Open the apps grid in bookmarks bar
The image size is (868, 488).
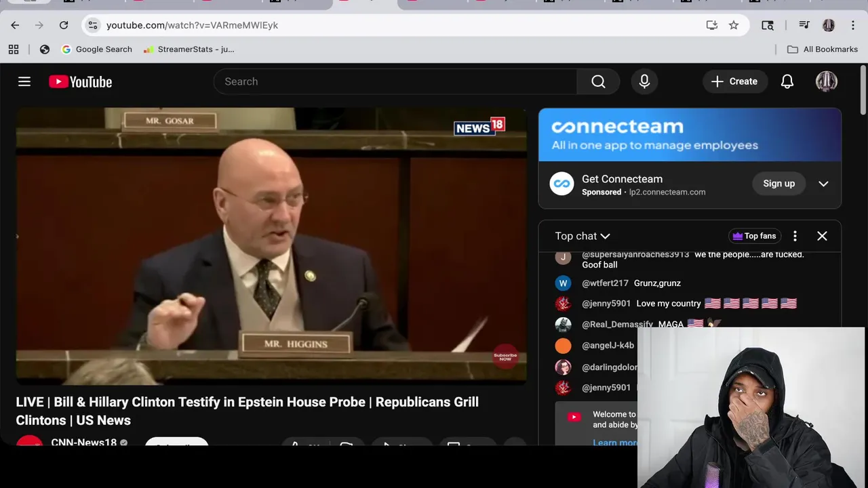(x=14, y=49)
